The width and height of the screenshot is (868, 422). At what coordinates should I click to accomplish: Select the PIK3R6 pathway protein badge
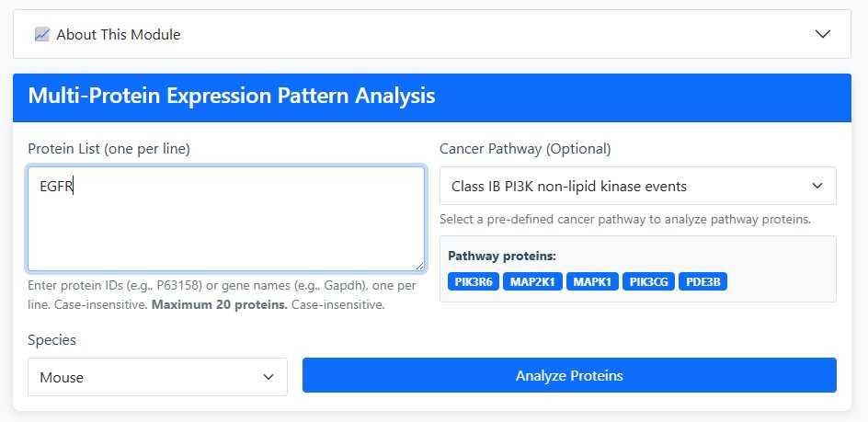click(x=474, y=281)
